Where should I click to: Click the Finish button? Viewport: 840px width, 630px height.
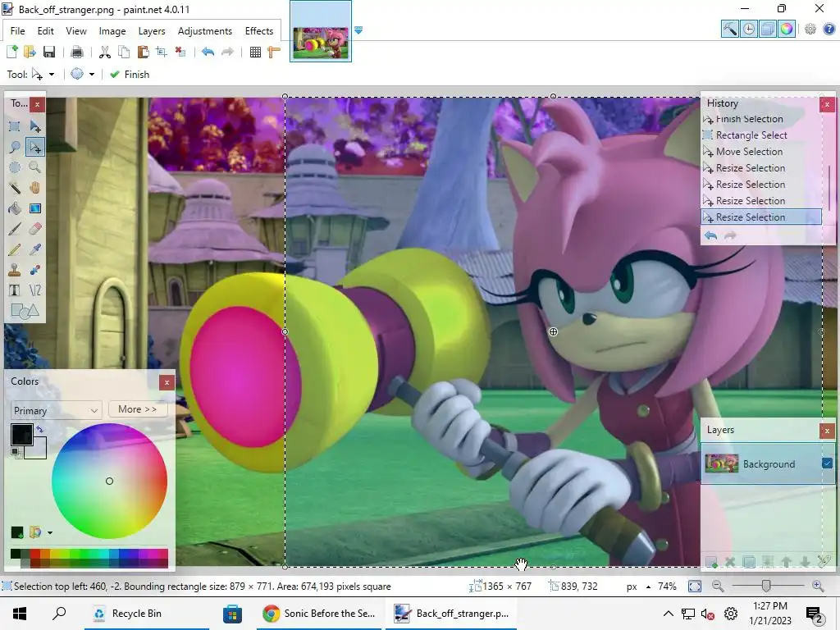[130, 75]
